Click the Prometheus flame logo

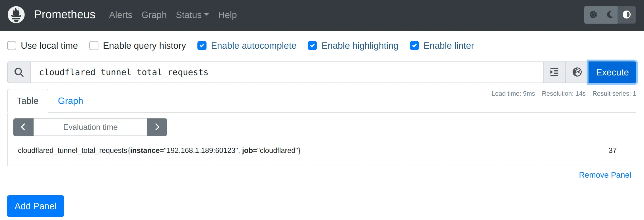point(16,15)
